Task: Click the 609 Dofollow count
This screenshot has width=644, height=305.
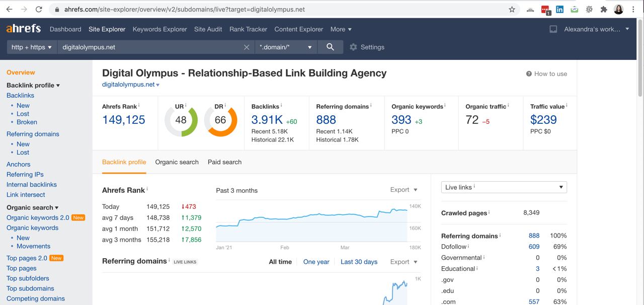Action: pos(534,247)
